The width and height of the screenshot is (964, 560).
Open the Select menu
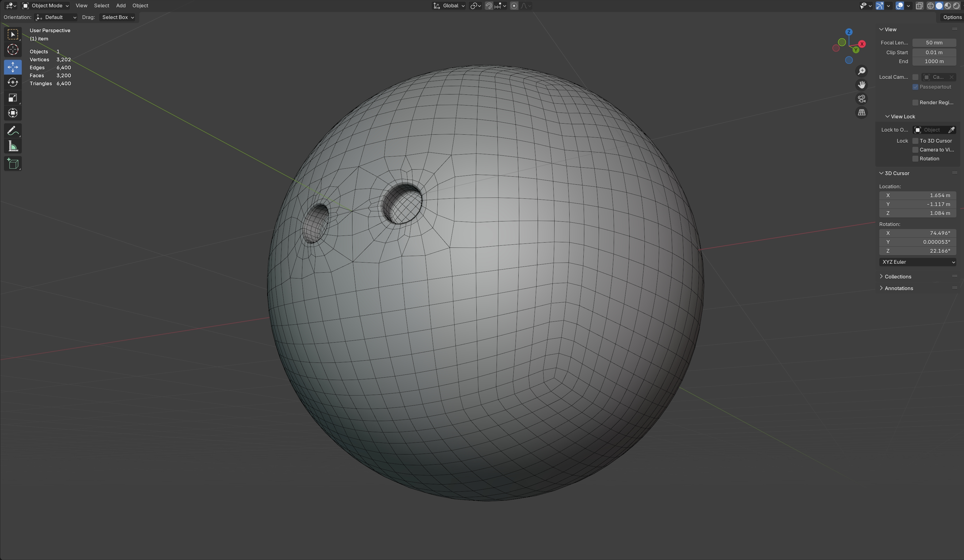102,6
